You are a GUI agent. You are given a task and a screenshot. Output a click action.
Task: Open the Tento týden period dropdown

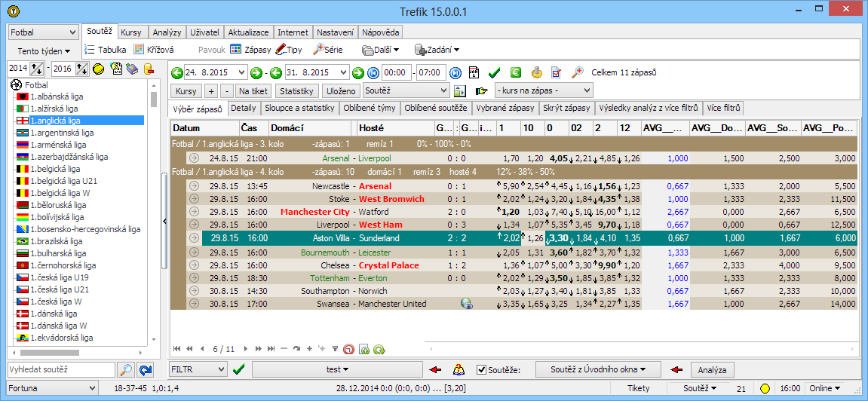[x=44, y=51]
